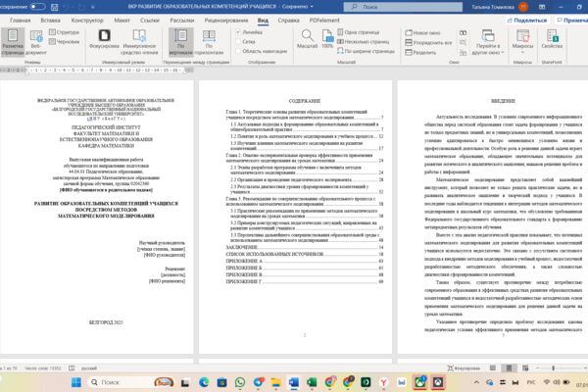Image resolution: width=588 pixels, height=392 pixels.
Task: Click the Примечания (Comments) button
Action: click(571, 21)
